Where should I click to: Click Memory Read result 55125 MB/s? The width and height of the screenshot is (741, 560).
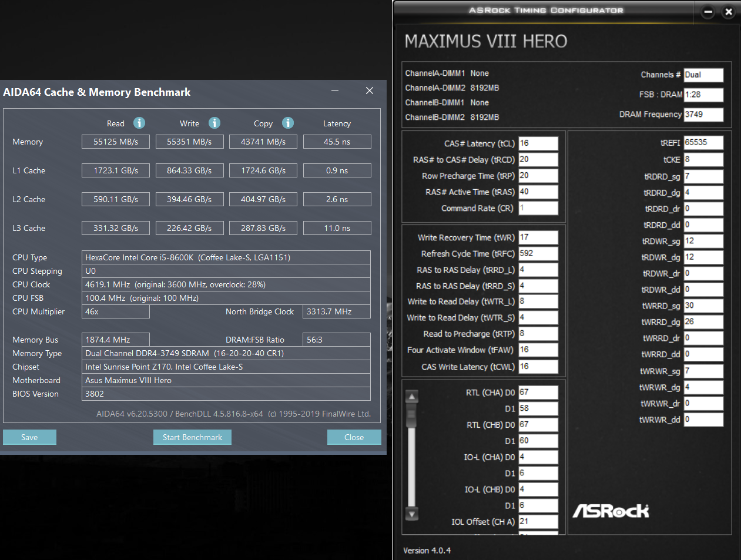[x=116, y=142]
